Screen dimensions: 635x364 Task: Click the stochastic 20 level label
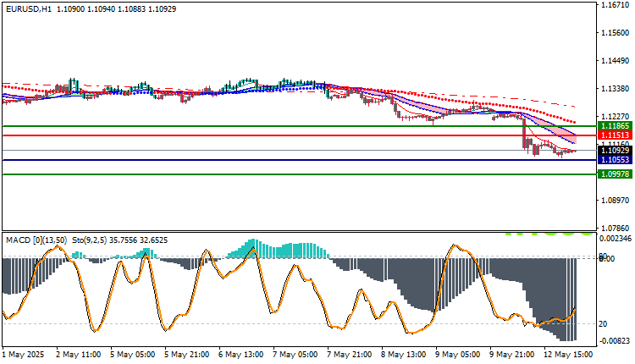(603, 324)
